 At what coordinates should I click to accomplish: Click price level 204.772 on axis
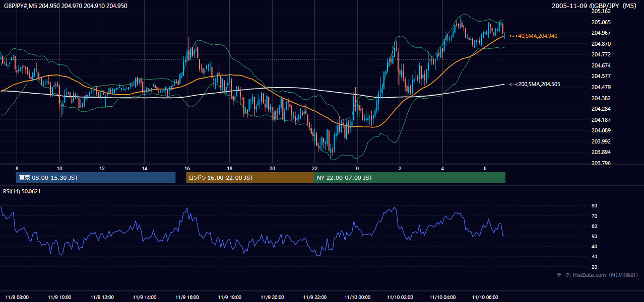pyautogui.click(x=601, y=54)
